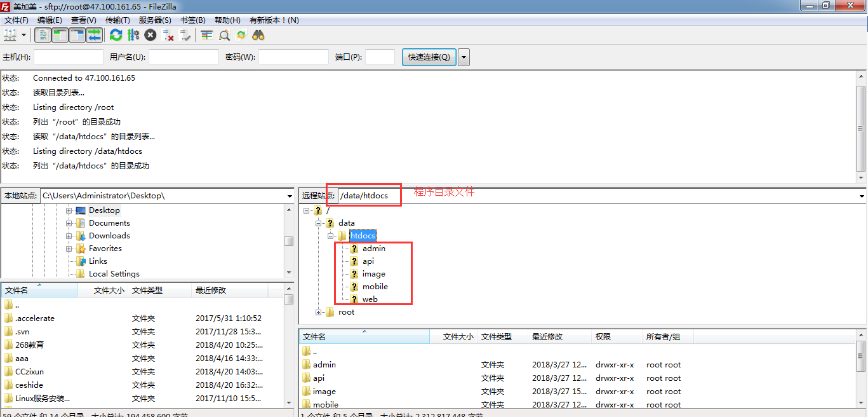868x417 pixels.
Task: Expand the Documents node in local tree
Action: pos(69,223)
